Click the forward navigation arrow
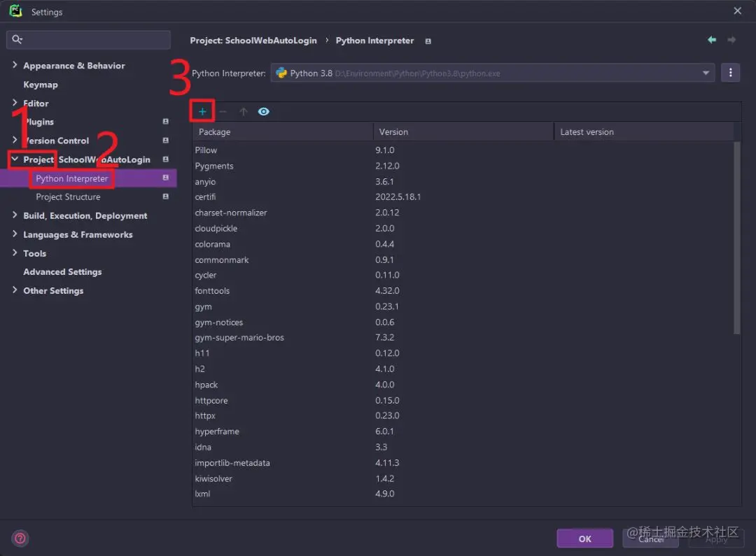 click(x=731, y=40)
